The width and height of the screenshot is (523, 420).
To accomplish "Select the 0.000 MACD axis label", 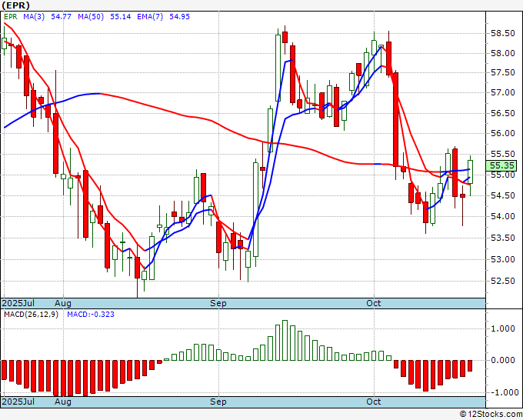I will pyautogui.click(x=503, y=360).
